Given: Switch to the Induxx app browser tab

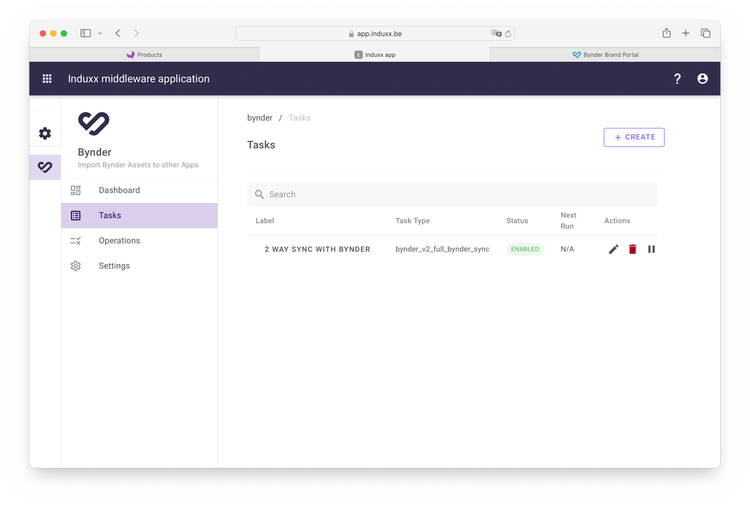Looking at the screenshot, I should coord(375,55).
